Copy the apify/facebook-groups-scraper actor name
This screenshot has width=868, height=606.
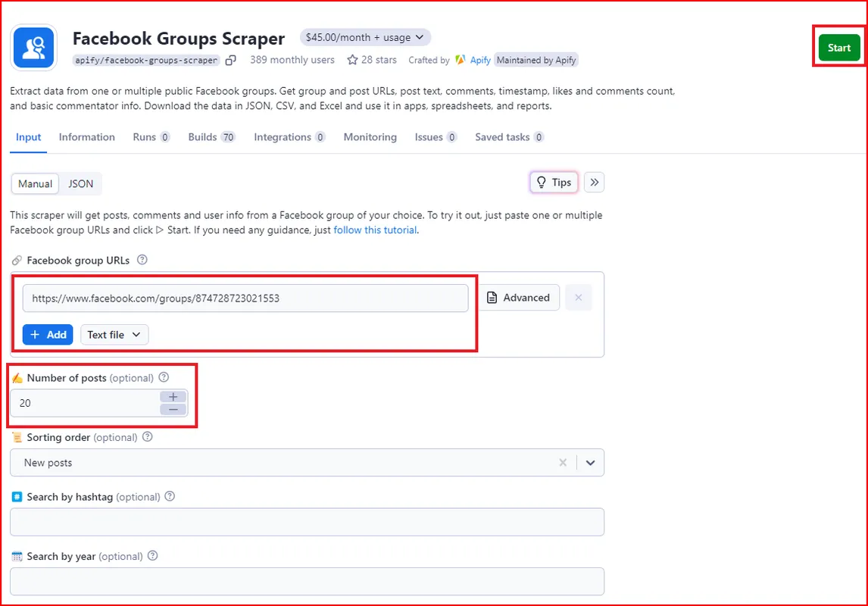231,60
